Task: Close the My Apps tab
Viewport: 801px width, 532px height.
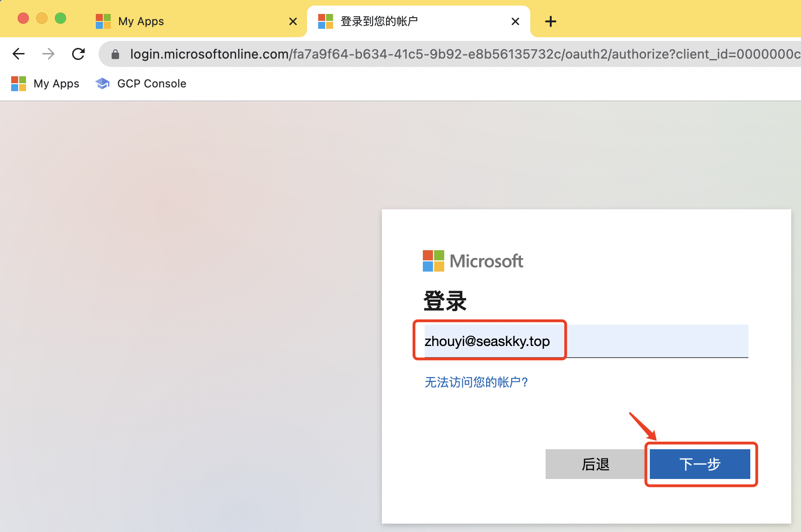Action: (x=293, y=21)
